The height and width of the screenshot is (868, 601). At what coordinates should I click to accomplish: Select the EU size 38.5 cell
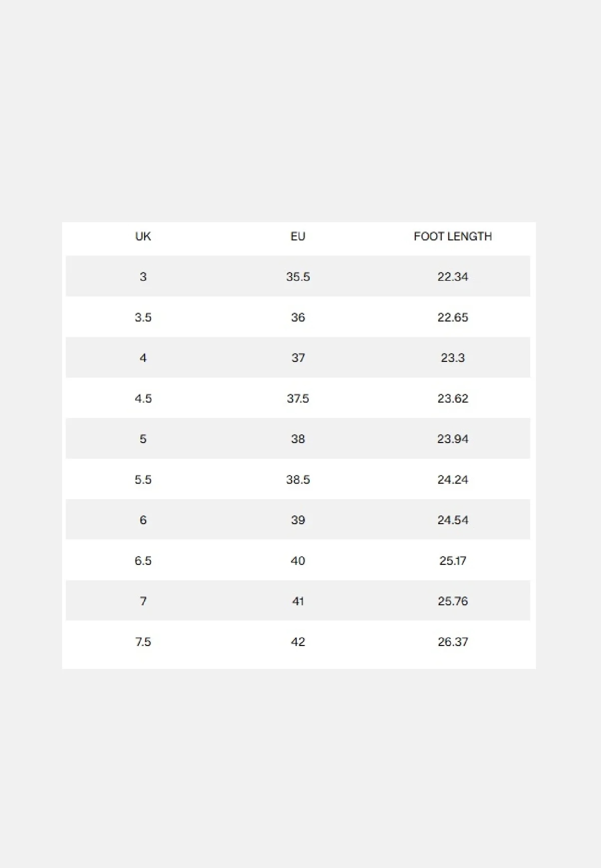point(298,480)
